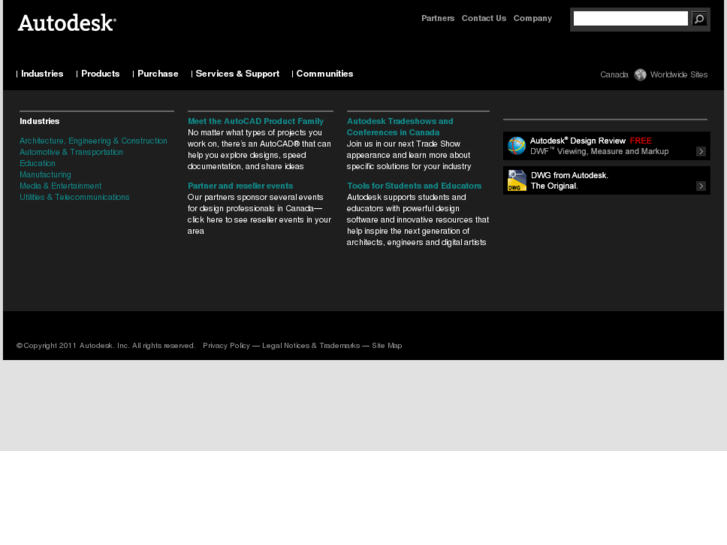The height and width of the screenshot is (545, 727).
Task: Click the Autodesk logo
Action: tap(67, 23)
